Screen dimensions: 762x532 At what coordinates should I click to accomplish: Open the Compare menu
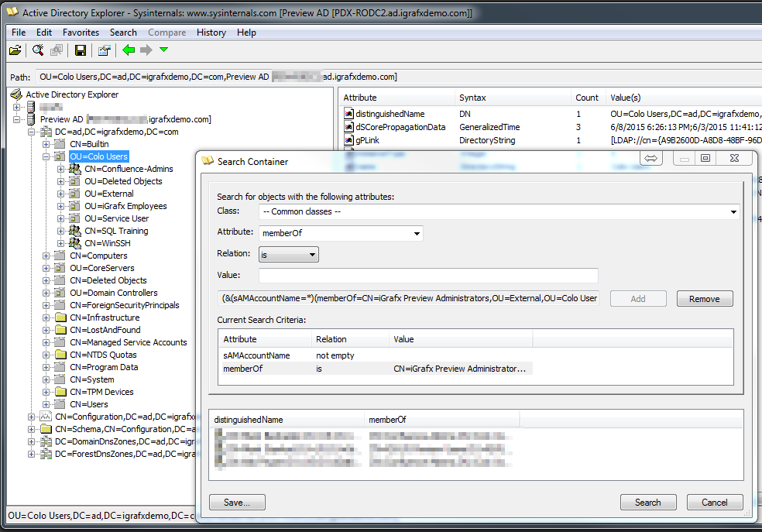[x=166, y=32]
